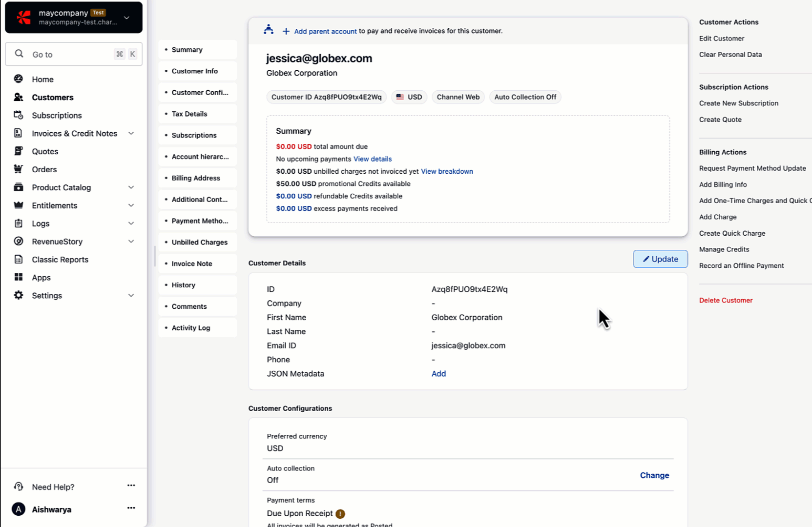Jump to Unbilled Charges section
Screen dimensions: 812x527
point(197,243)
